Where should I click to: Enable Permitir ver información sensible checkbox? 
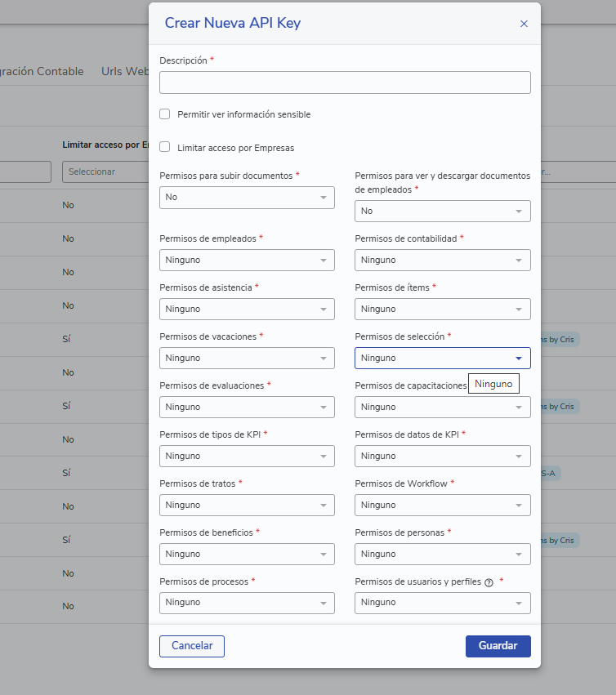point(164,114)
